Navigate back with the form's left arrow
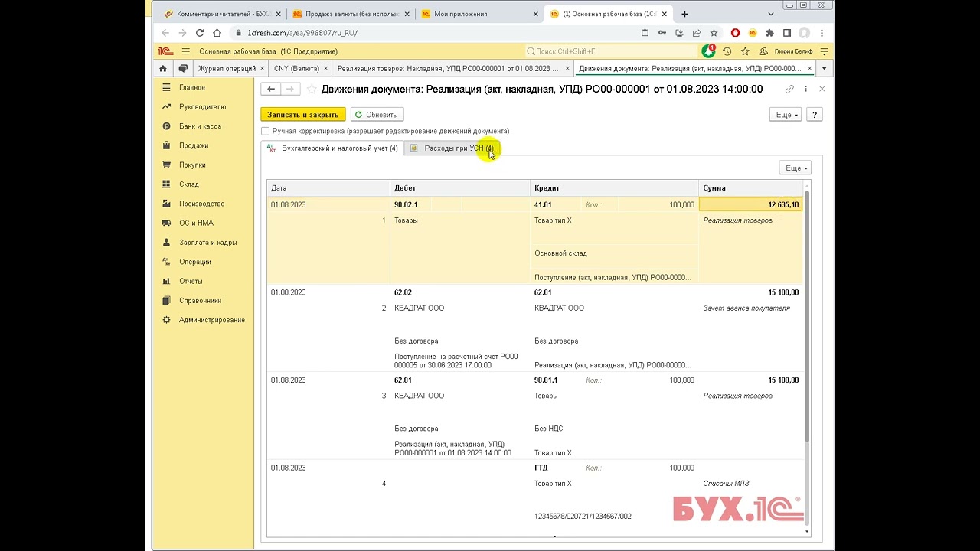 pyautogui.click(x=270, y=90)
